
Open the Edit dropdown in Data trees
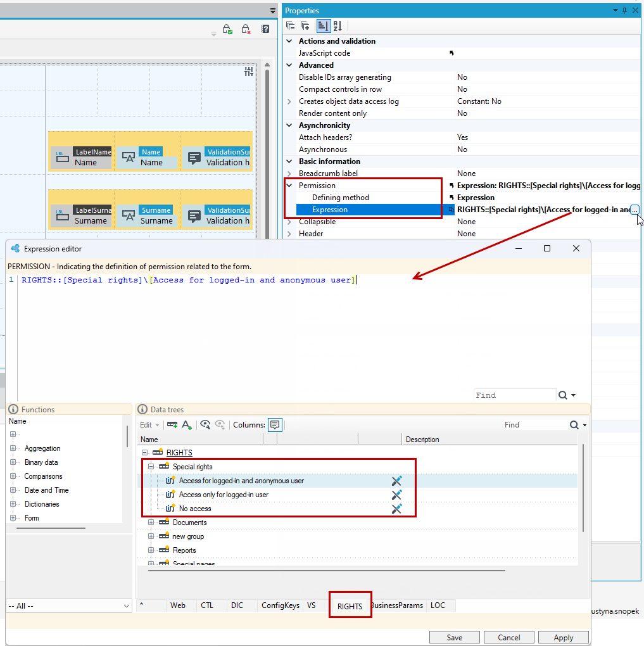point(149,425)
